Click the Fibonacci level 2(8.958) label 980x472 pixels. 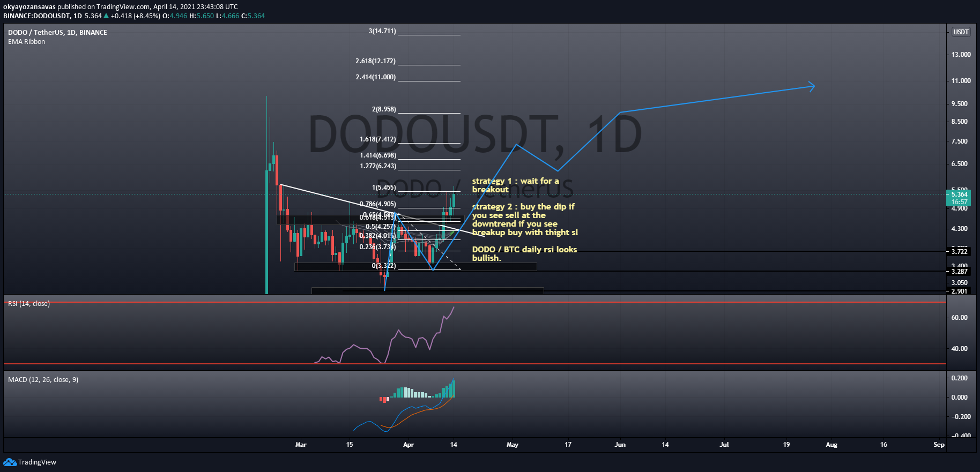[384, 109]
